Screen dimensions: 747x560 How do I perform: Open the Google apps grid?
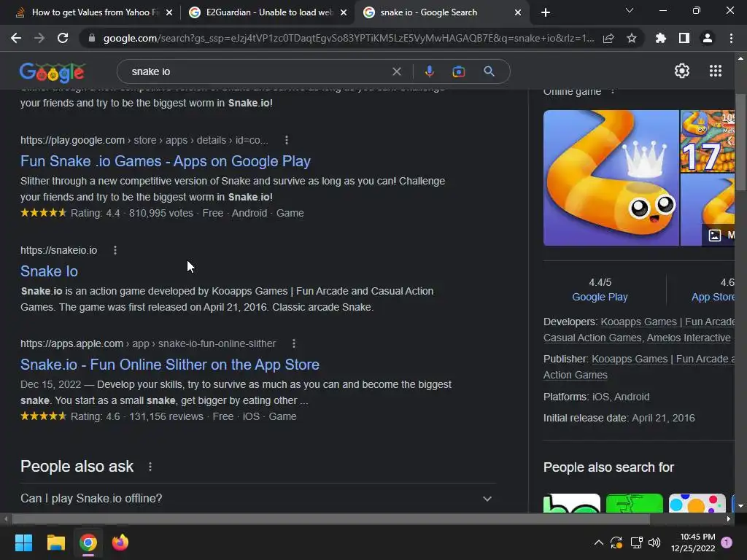pos(716,71)
